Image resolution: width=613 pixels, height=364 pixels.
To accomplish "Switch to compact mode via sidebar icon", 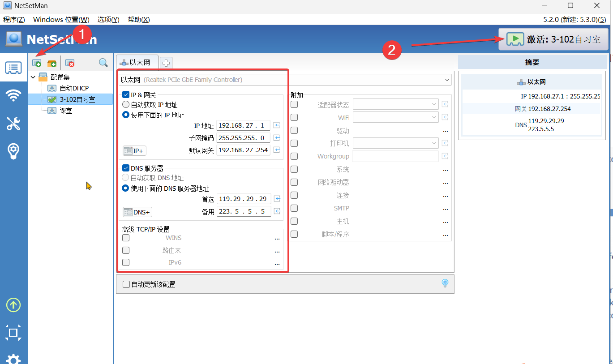I will (x=13, y=333).
